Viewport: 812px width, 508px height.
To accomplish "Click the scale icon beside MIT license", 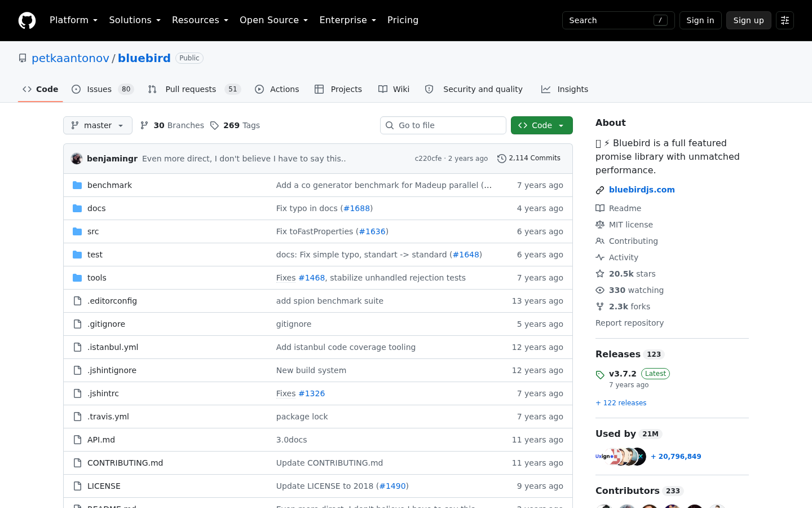I will click(600, 225).
